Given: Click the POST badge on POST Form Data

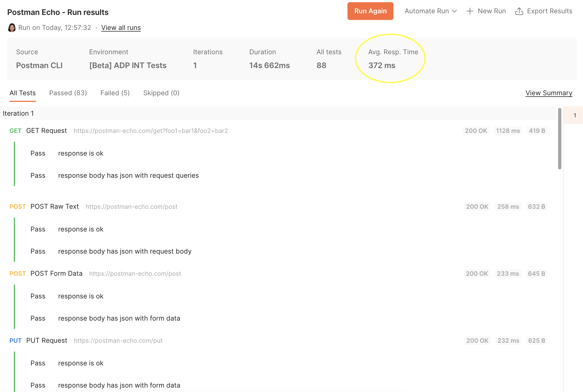Looking at the screenshot, I should tap(18, 273).
